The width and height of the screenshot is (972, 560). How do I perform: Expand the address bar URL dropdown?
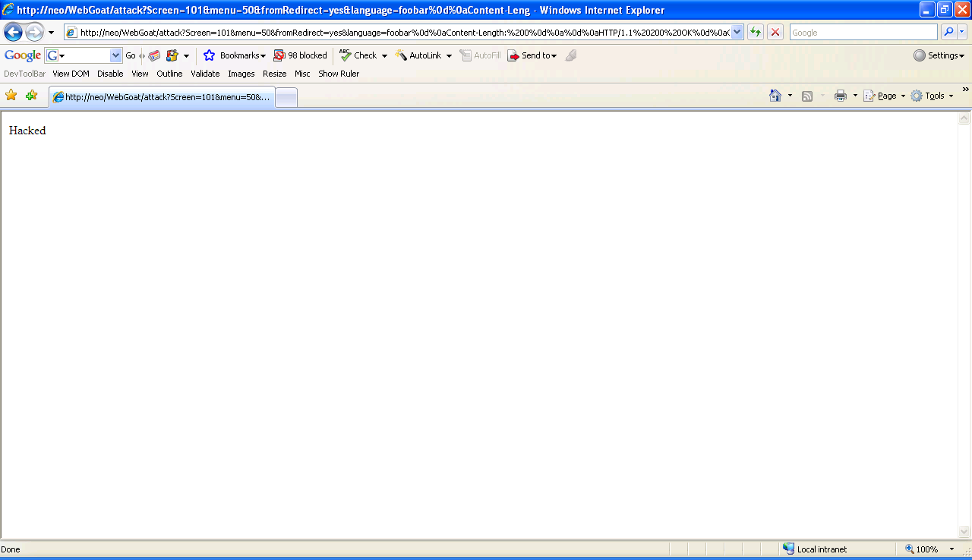737,32
